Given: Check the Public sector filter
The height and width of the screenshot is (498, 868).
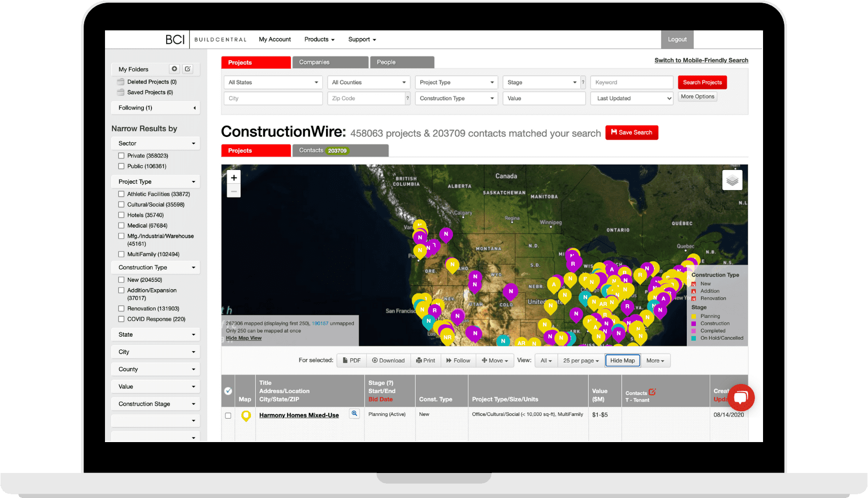Looking at the screenshot, I should (121, 166).
